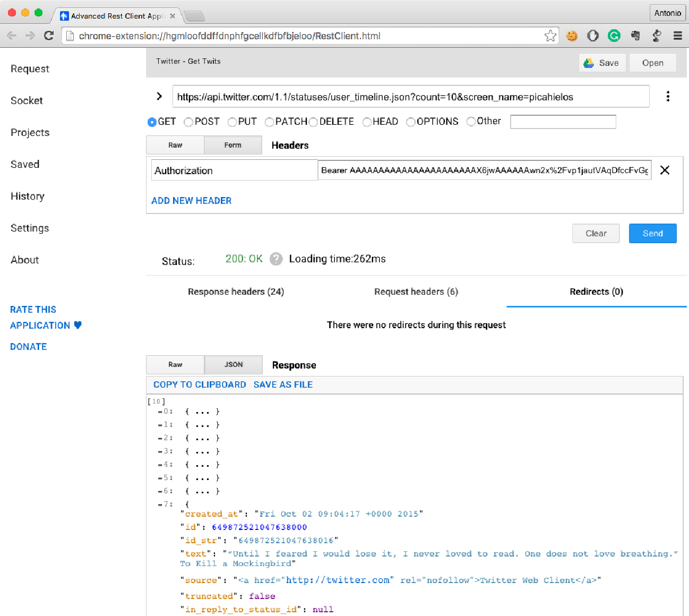Bookmark page with the star icon

(x=550, y=36)
